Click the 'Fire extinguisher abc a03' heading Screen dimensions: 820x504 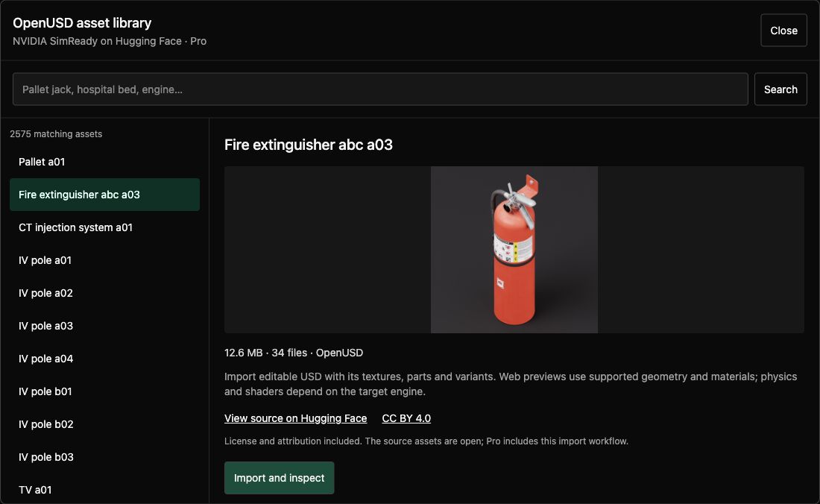pyautogui.click(x=309, y=145)
